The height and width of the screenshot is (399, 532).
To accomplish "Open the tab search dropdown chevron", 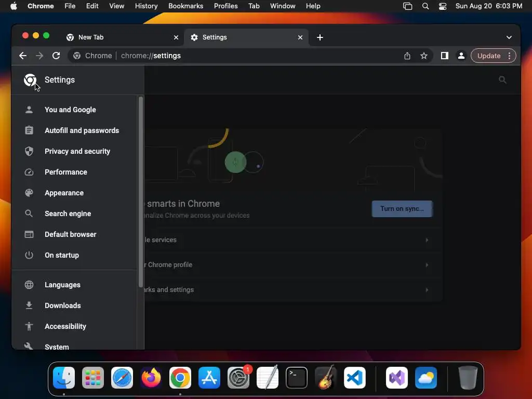I will click(509, 37).
